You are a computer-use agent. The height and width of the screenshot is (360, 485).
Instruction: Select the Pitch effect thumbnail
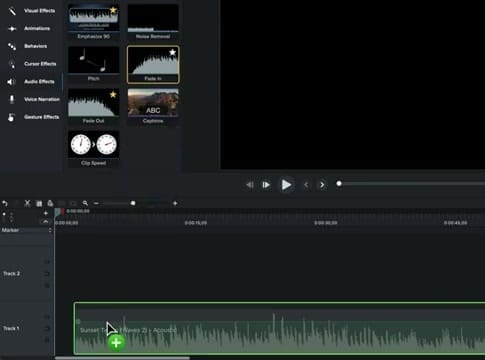(94, 64)
